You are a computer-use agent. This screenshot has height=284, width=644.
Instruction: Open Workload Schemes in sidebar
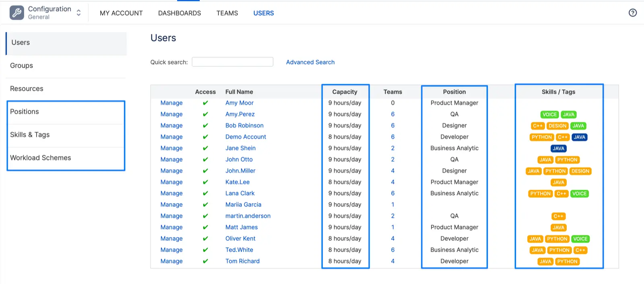(40, 158)
